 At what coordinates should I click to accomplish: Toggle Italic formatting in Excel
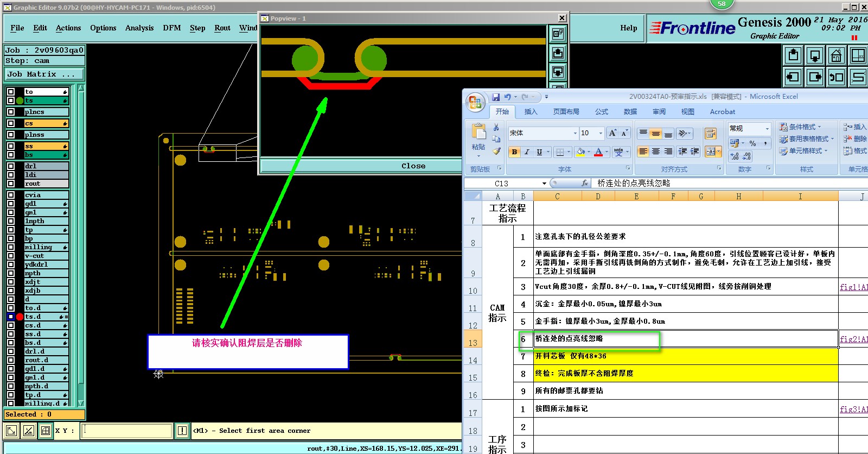pos(527,152)
